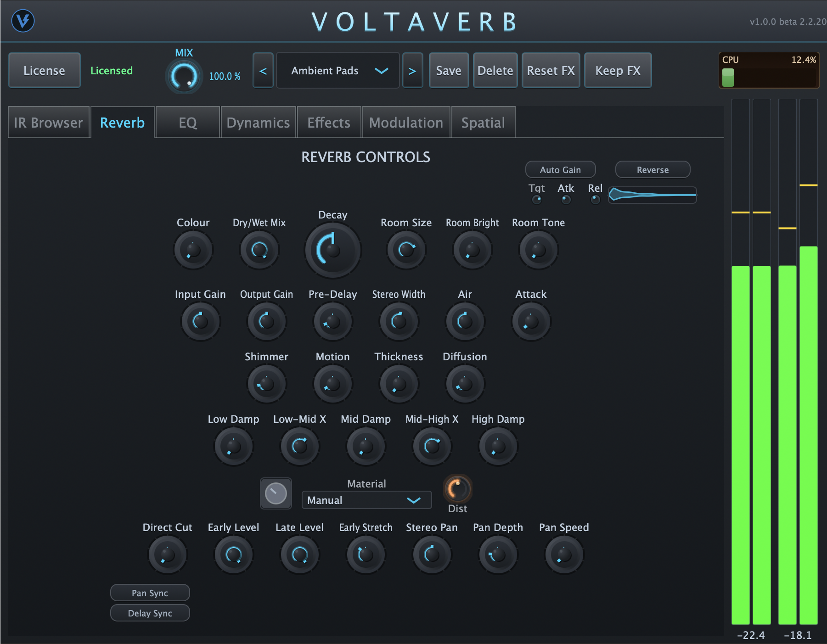827x644 pixels.
Task: Go to the Modulation tab
Action: pos(406,123)
